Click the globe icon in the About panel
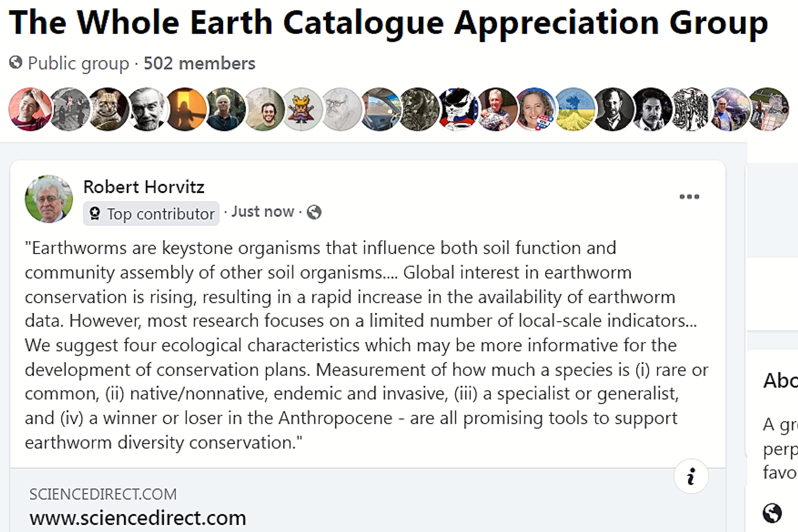This screenshot has height=532, width=798. (x=772, y=513)
